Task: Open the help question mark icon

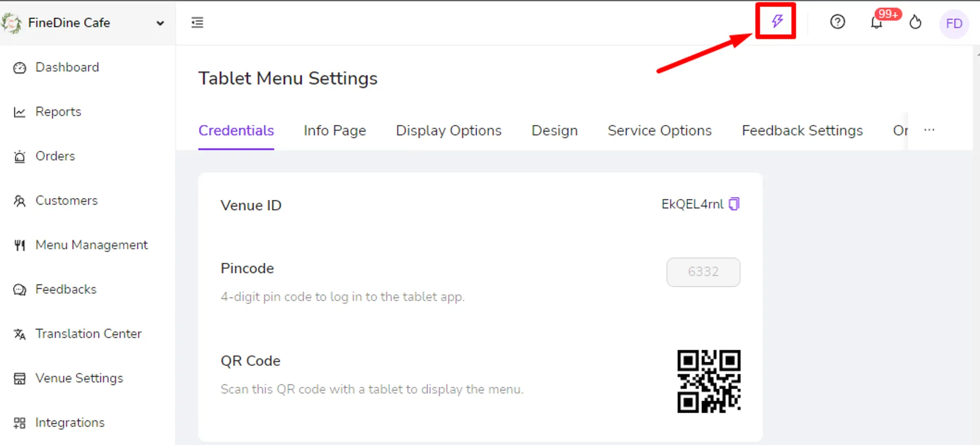Action: pos(838,22)
